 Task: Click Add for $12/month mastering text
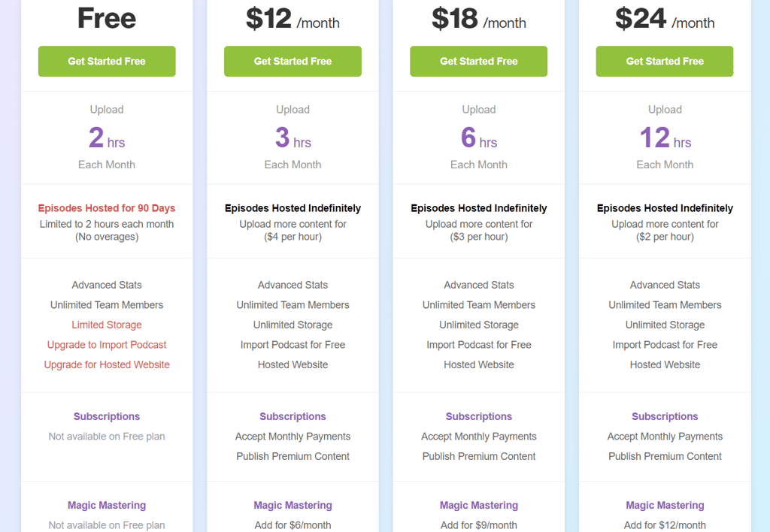(665, 525)
